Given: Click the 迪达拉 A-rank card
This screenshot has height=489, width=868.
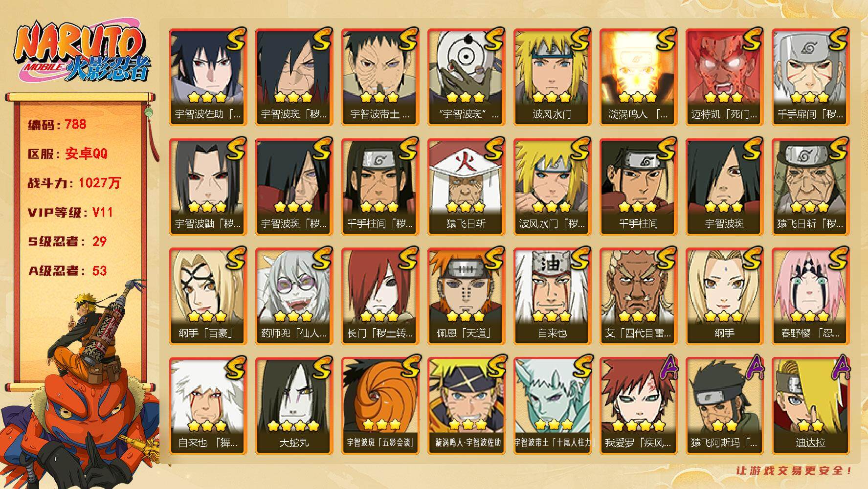Looking at the screenshot, I should point(810,406).
